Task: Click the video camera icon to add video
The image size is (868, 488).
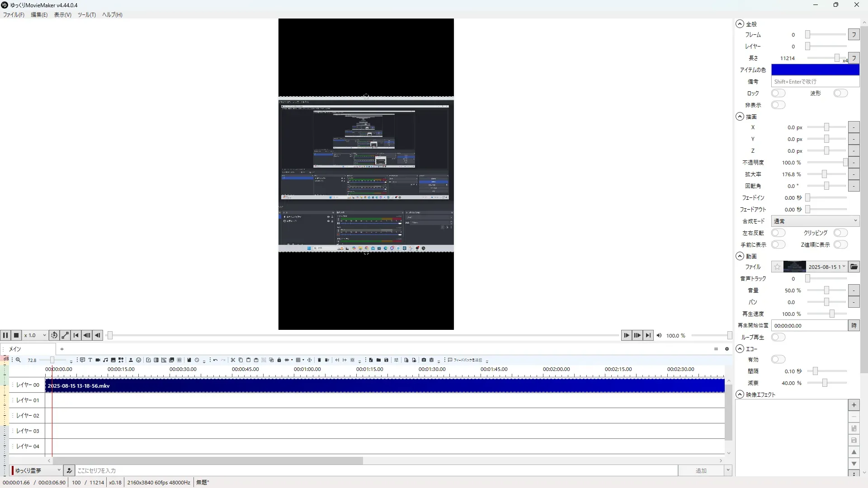Action: (98, 360)
